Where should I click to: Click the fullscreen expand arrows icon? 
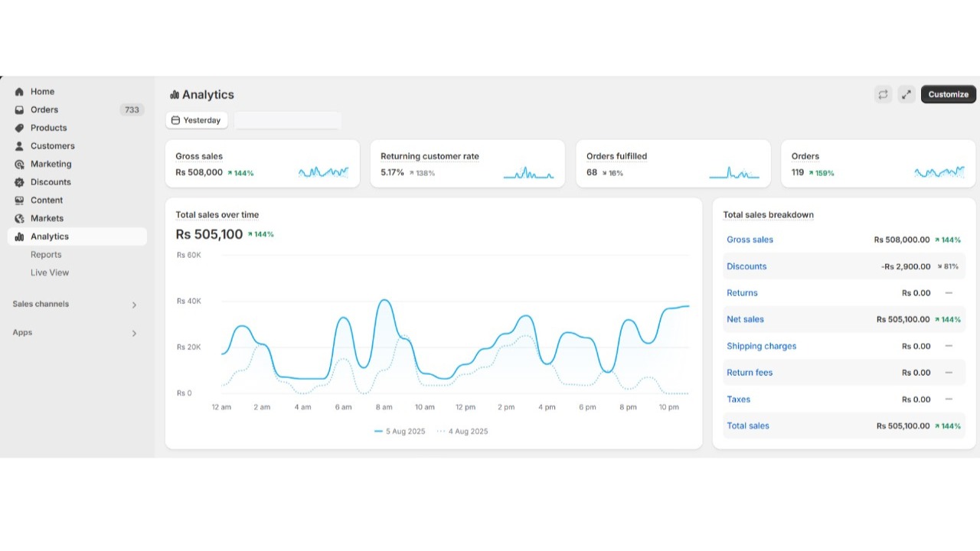click(x=906, y=95)
